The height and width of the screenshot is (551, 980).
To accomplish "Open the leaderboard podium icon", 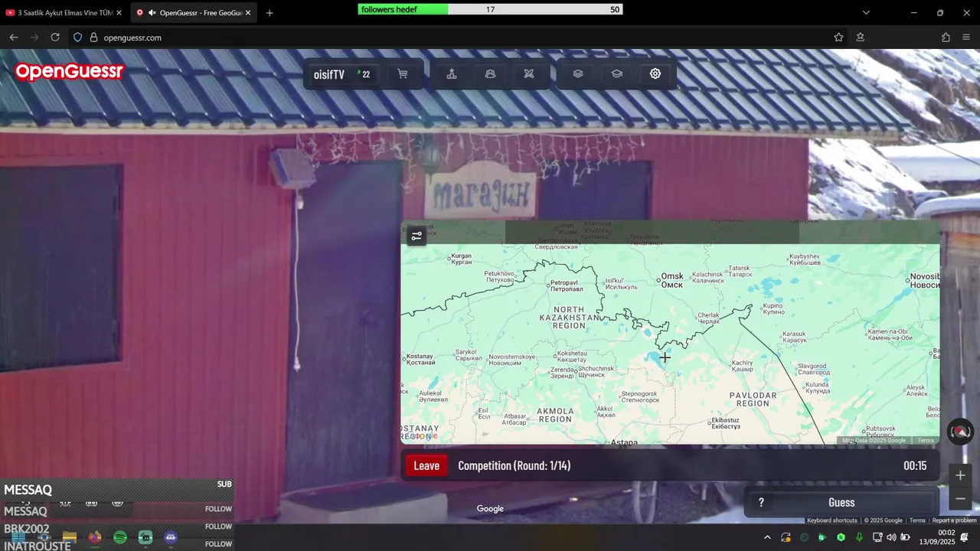I will tap(452, 74).
